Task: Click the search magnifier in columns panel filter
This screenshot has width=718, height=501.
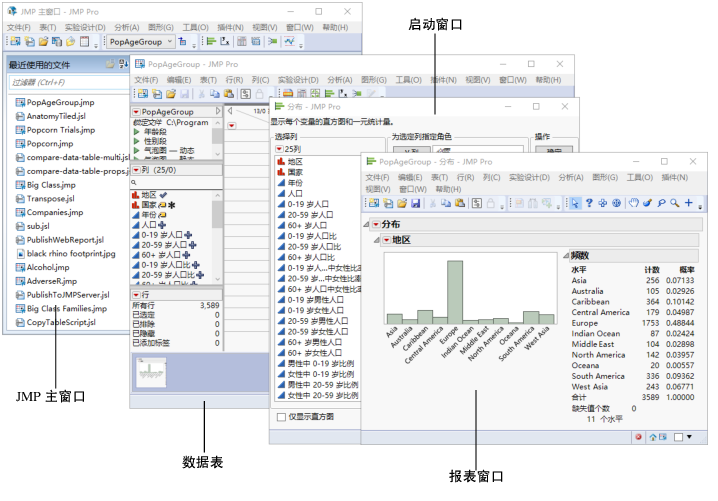Action: click(134, 182)
